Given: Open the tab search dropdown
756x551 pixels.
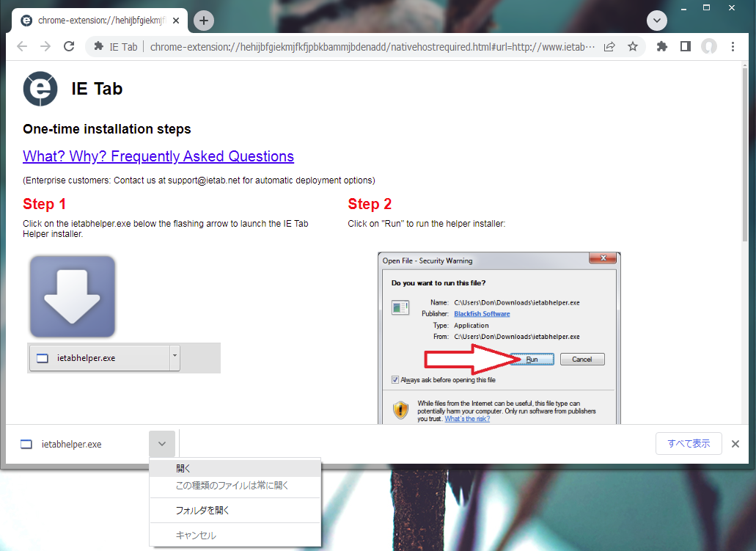Looking at the screenshot, I should (x=657, y=21).
